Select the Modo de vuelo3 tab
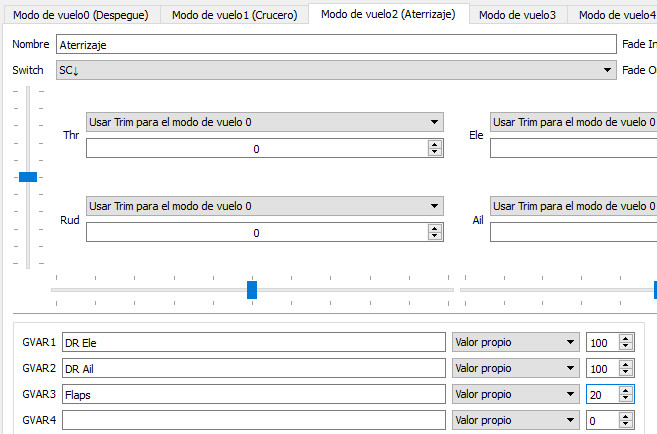 (517, 15)
